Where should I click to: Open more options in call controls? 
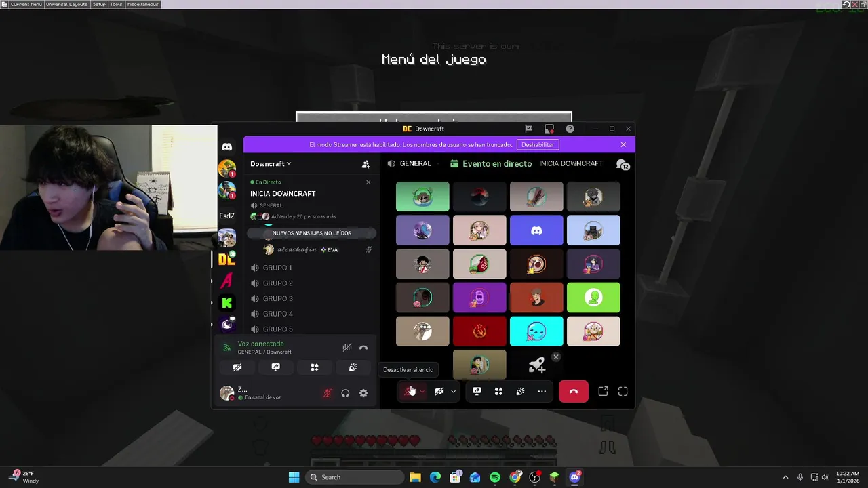pyautogui.click(x=542, y=391)
